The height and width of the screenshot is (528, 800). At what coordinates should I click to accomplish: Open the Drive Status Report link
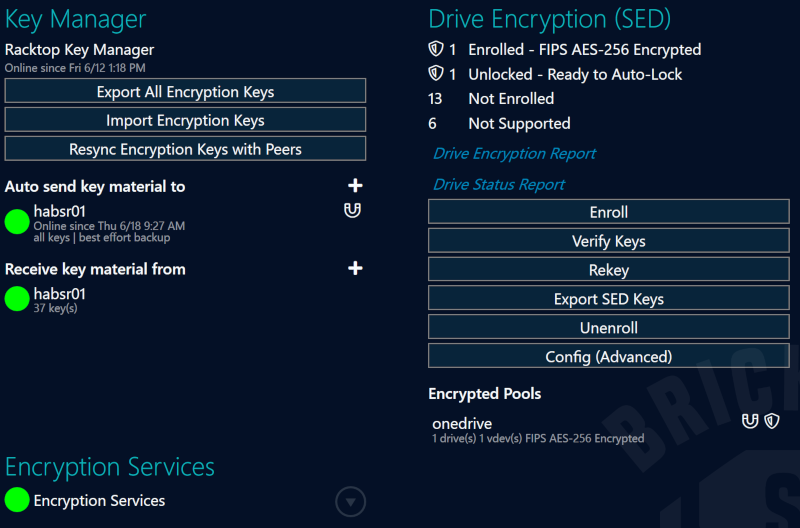(499, 185)
